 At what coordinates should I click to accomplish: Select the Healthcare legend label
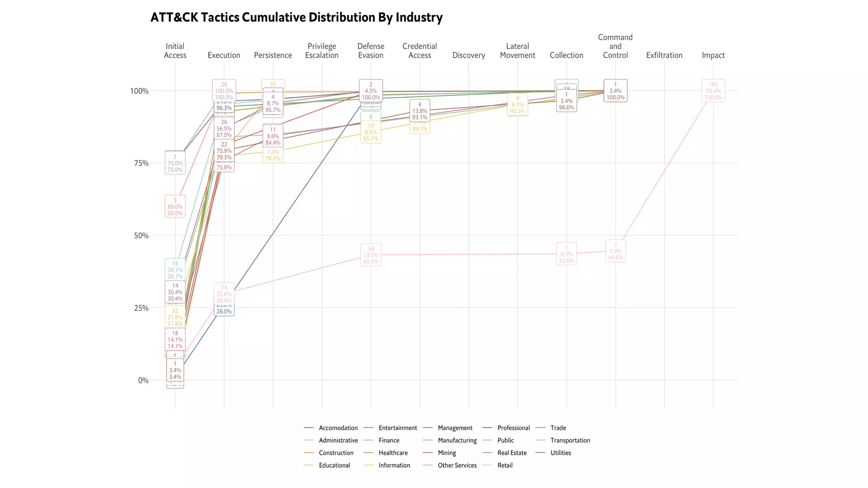[x=393, y=453]
